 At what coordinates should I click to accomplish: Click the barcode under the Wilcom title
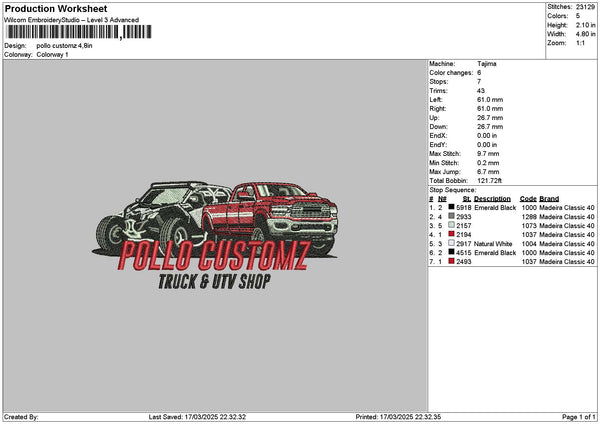click(79, 32)
